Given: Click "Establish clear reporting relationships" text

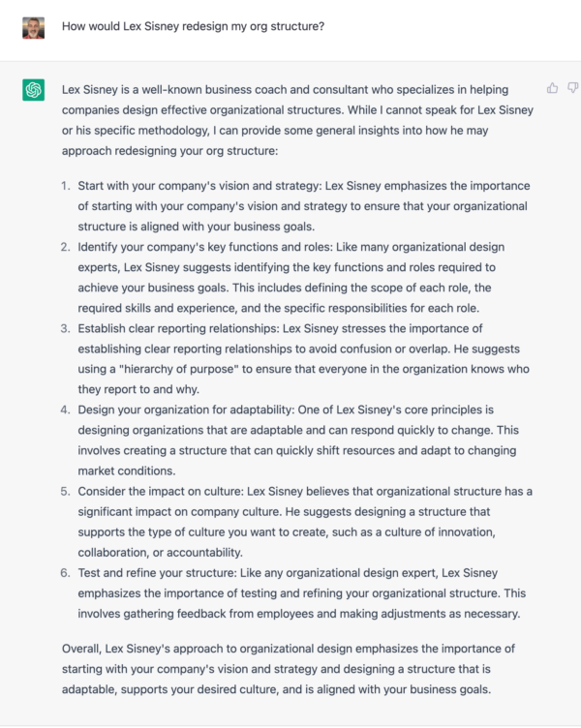Looking at the screenshot, I should tap(178, 329).
